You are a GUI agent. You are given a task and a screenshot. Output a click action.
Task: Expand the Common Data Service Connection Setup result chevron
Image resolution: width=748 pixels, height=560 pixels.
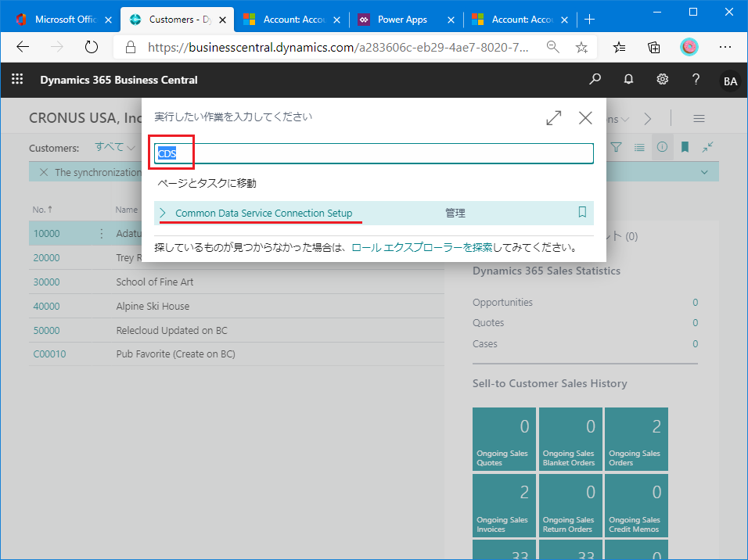coord(163,213)
